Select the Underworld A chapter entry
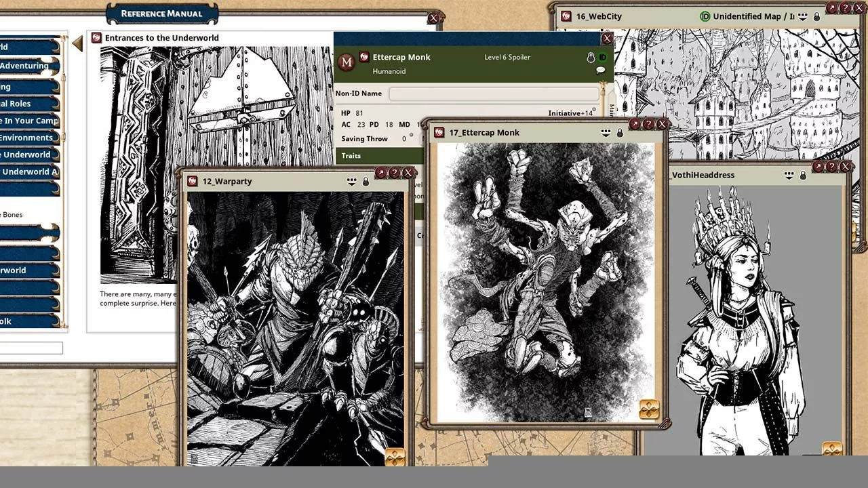Image resolution: width=868 pixels, height=488 pixels. 29,171
